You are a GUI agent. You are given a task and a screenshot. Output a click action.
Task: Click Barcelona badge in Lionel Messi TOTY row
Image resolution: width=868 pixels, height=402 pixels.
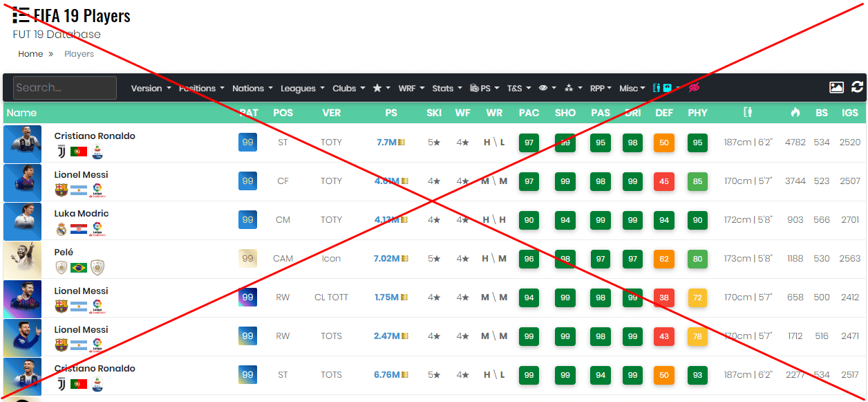(x=62, y=190)
